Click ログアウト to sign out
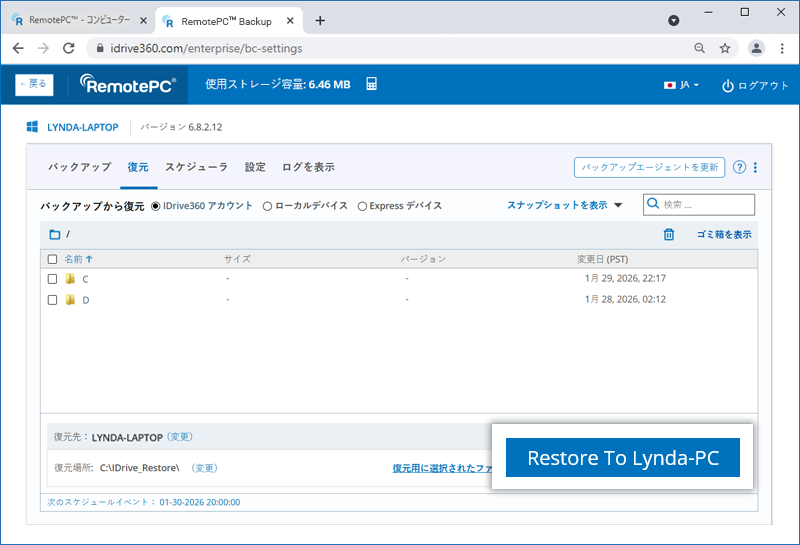The image size is (800, 545). tap(755, 85)
